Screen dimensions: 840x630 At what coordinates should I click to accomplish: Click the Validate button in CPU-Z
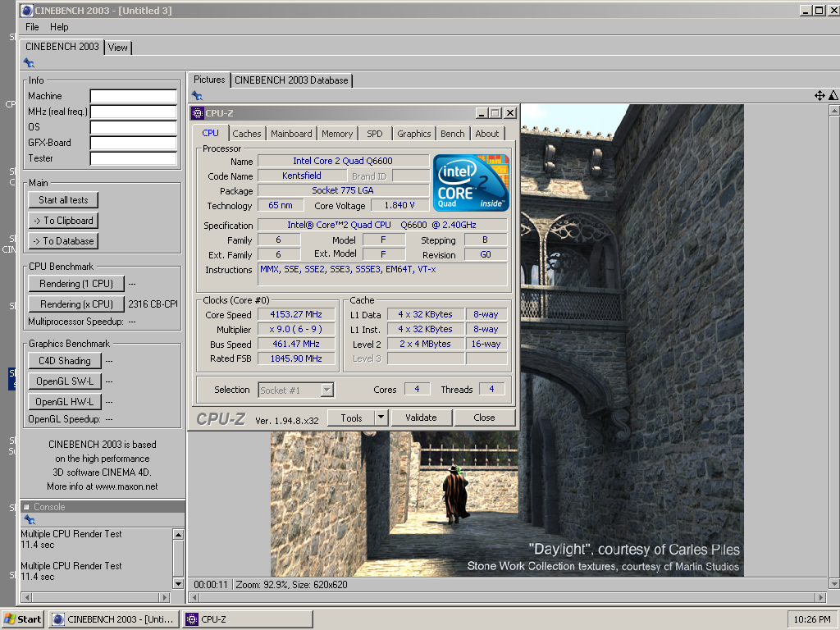421,418
